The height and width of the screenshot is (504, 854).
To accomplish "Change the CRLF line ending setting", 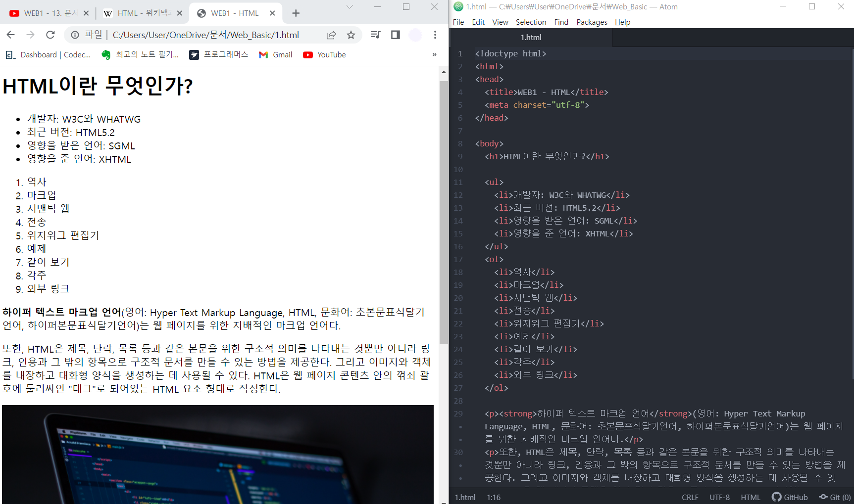I will click(690, 497).
